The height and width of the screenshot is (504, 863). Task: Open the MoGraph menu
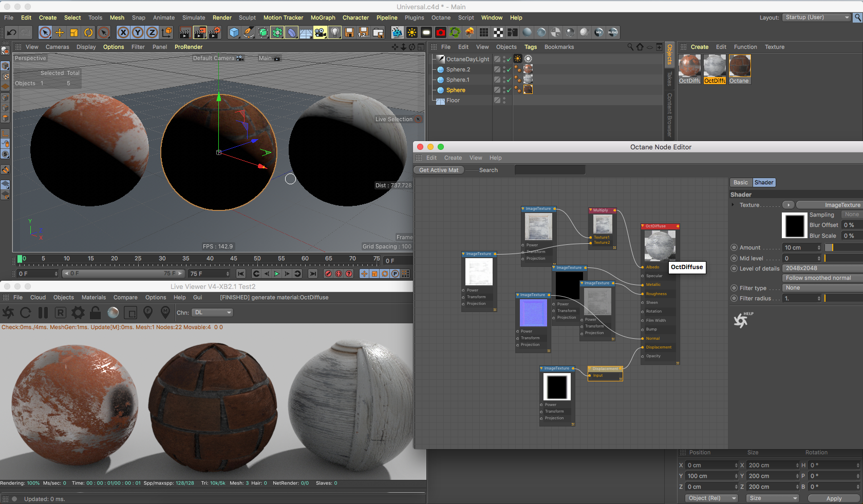pyautogui.click(x=323, y=17)
